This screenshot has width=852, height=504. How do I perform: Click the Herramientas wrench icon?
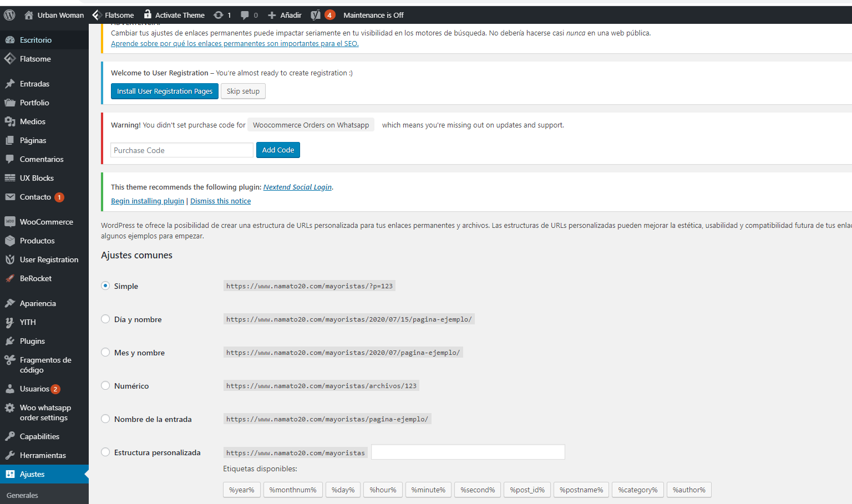[10, 455]
